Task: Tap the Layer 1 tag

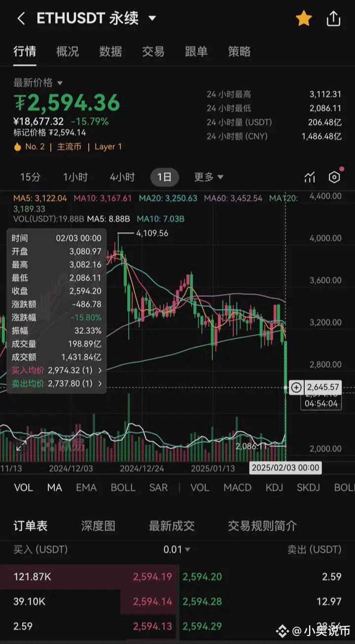Action: tap(108, 146)
